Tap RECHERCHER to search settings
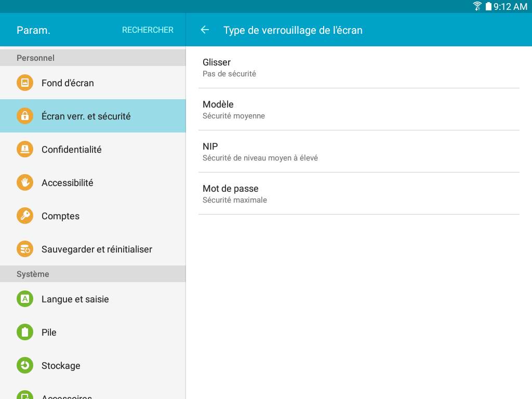Image resolution: width=532 pixels, height=399 pixels. (148, 30)
